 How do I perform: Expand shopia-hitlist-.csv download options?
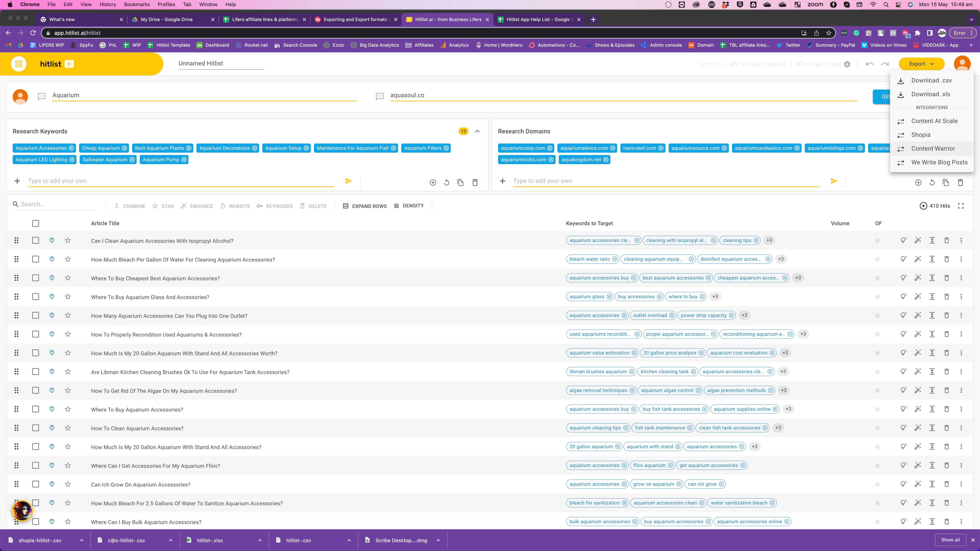click(81, 540)
